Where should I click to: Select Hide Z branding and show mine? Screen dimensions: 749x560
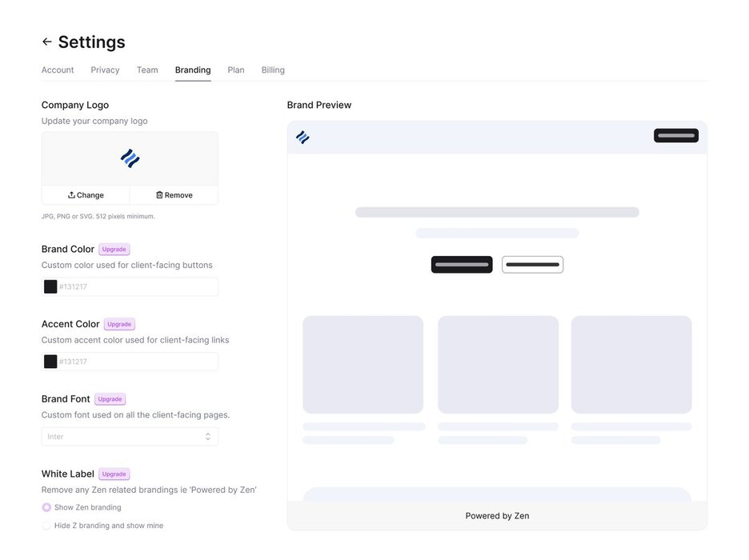point(46,526)
